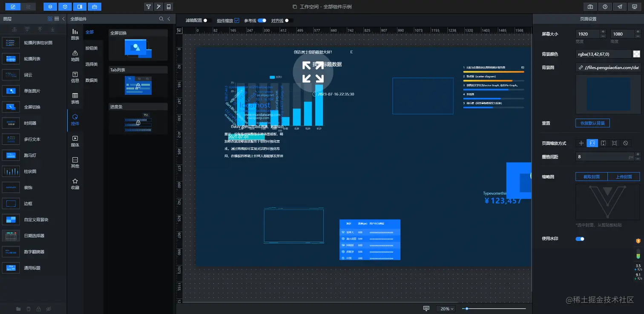Viewport: 644px width, 314px height.
Task: Publish using the paper plane icon
Action: [620, 6]
